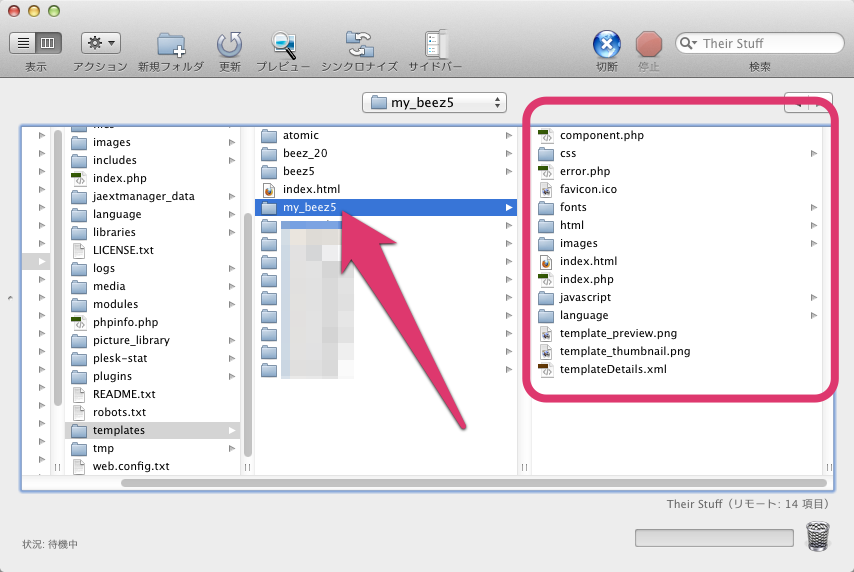
Task: Select the index.php file in right column
Action: [x=586, y=279]
